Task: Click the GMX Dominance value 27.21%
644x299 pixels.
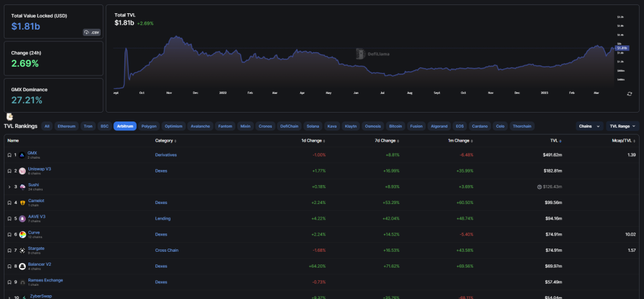Action: point(26,100)
